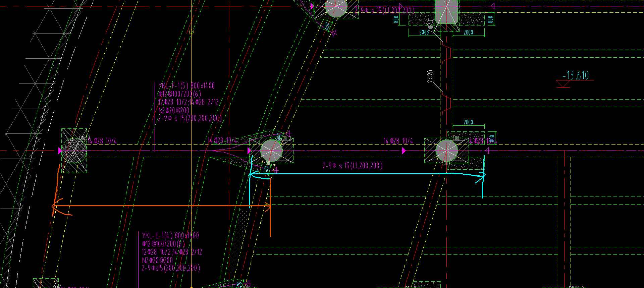Click the hollow magenta triangle right of the rightmost column
The height and width of the screenshot is (288, 644).
click(487, 151)
